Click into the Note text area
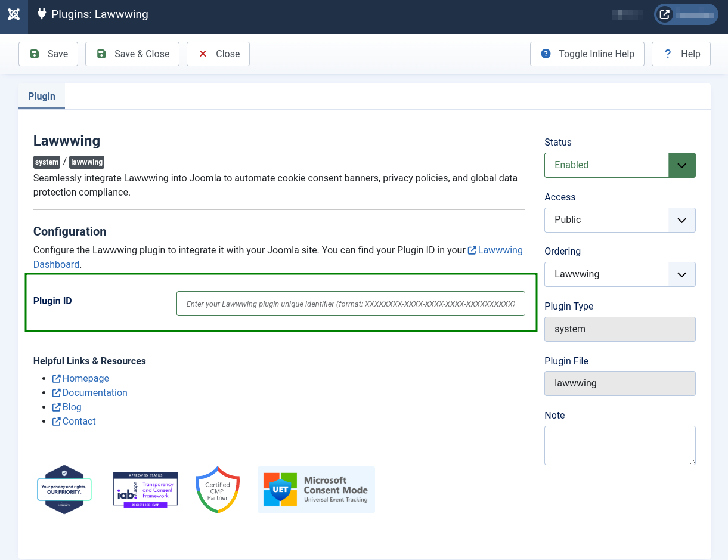 (619, 445)
